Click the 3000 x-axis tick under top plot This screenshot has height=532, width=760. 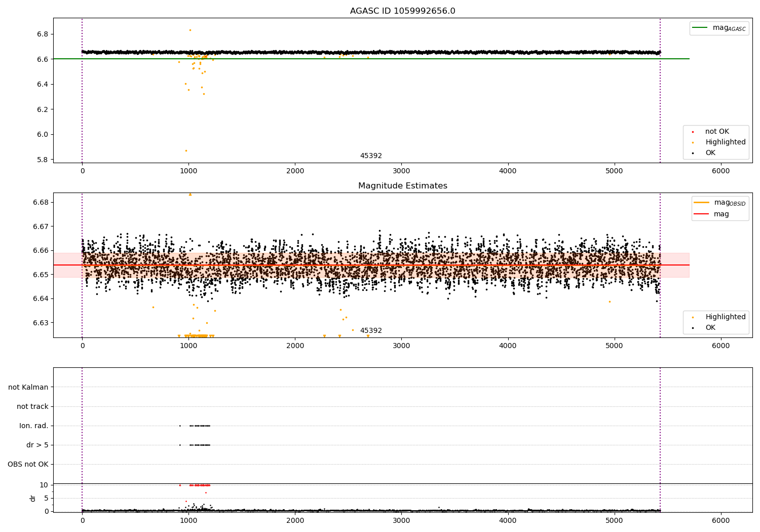[x=401, y=171]
